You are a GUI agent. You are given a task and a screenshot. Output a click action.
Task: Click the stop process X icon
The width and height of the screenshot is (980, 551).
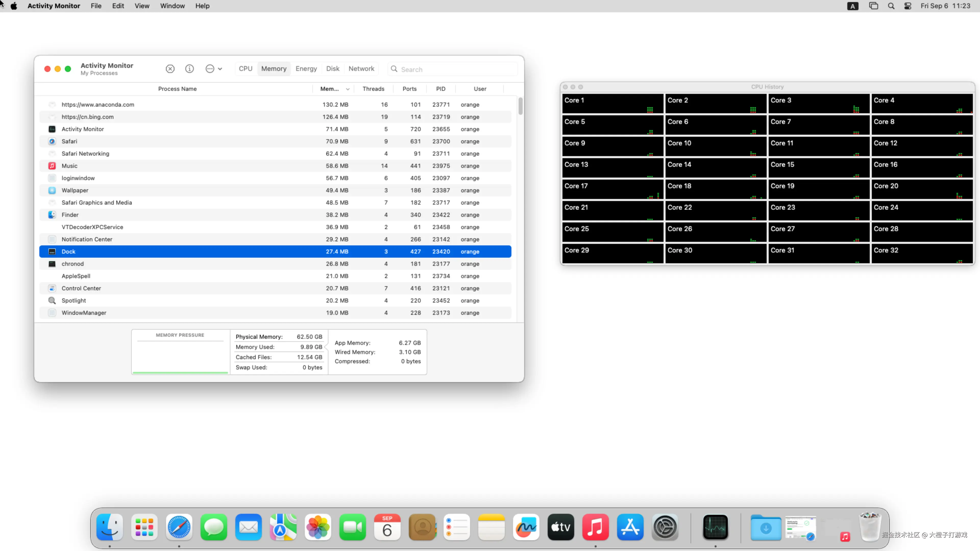tap(170, 69)
